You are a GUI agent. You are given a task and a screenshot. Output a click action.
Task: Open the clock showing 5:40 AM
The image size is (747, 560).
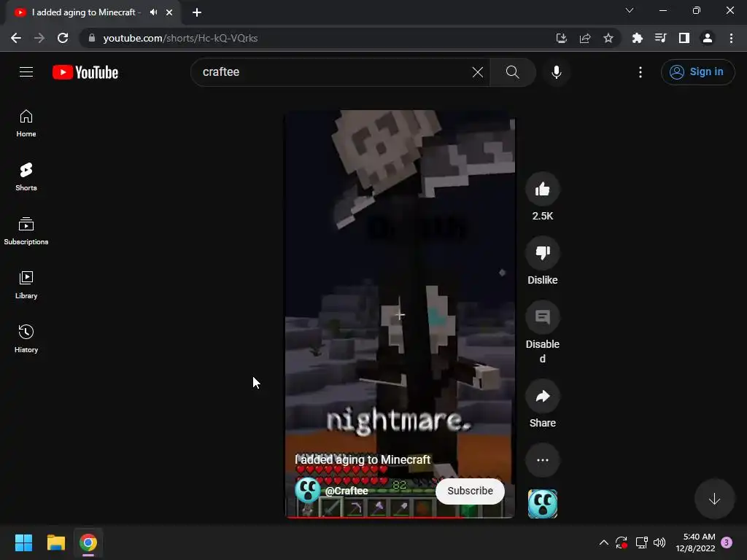point(695,542)
